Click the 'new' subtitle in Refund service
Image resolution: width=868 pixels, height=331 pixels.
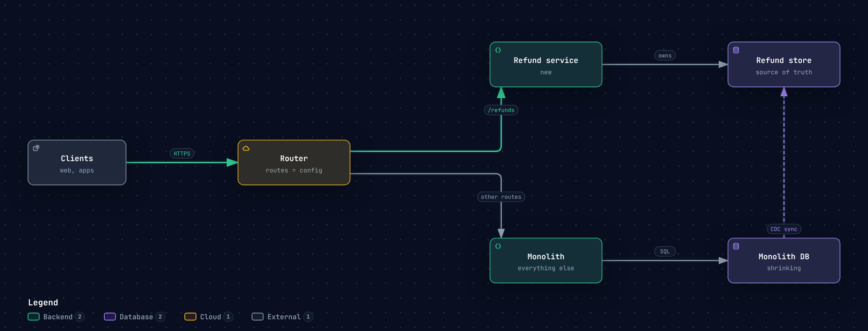[x=546, y=72]
